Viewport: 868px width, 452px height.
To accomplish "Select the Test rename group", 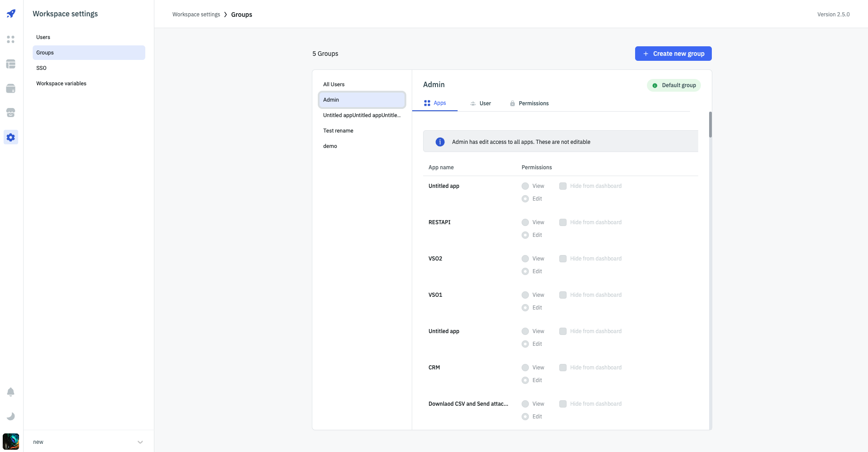I will (338, 131).
